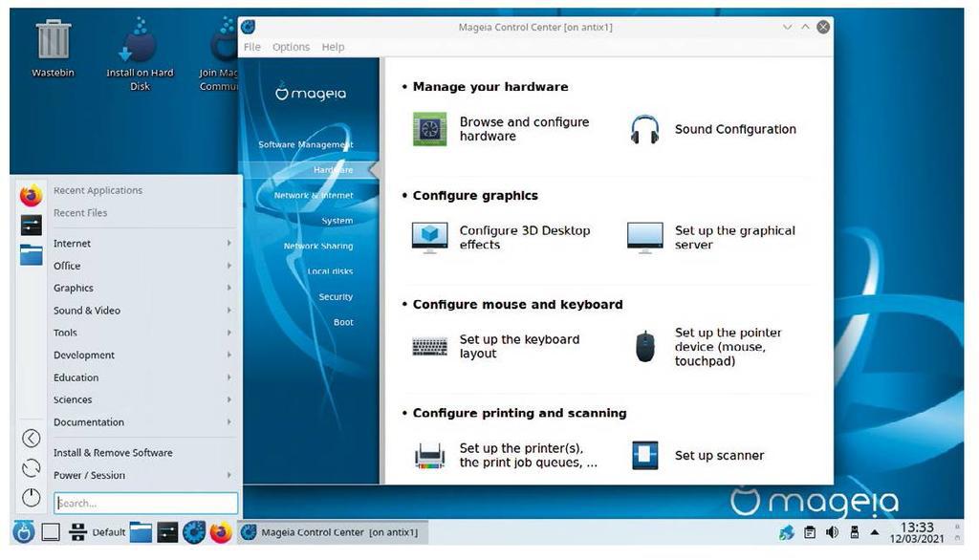The height and width of the screenshot is (560, 979).
Task: Select System category in sidebar
Action: pos(337,221)
